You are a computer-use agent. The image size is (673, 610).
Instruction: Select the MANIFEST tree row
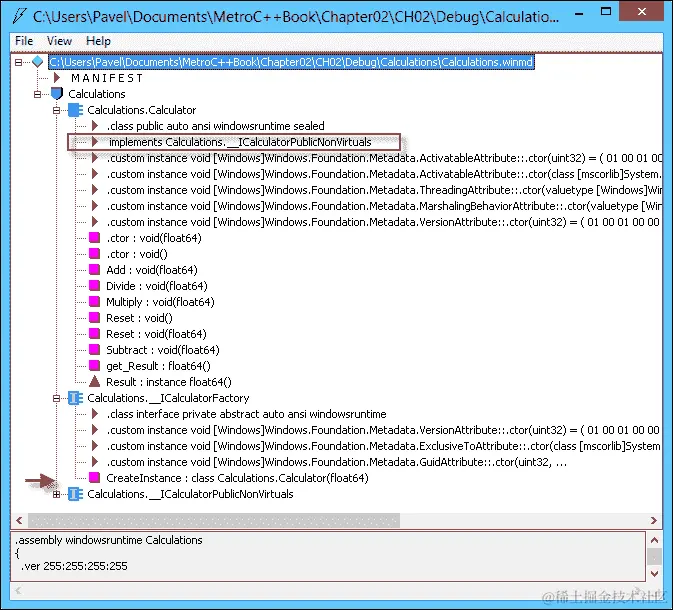tap(107, 78)
